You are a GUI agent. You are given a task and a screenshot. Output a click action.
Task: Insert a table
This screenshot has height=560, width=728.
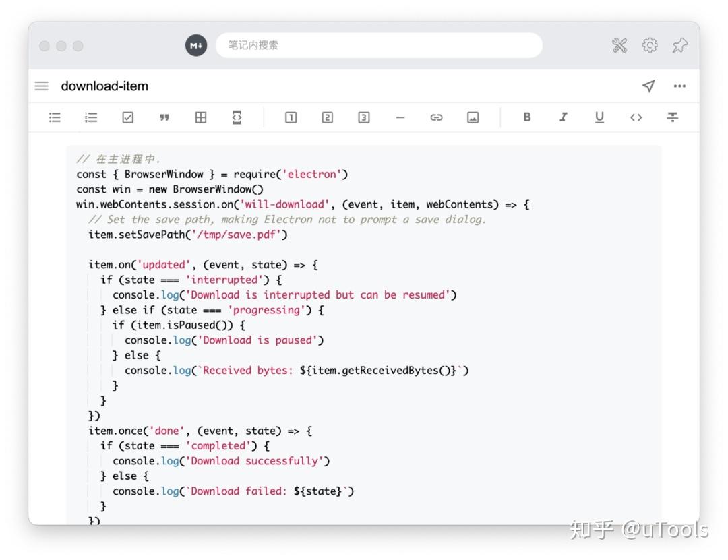[200, 117]
